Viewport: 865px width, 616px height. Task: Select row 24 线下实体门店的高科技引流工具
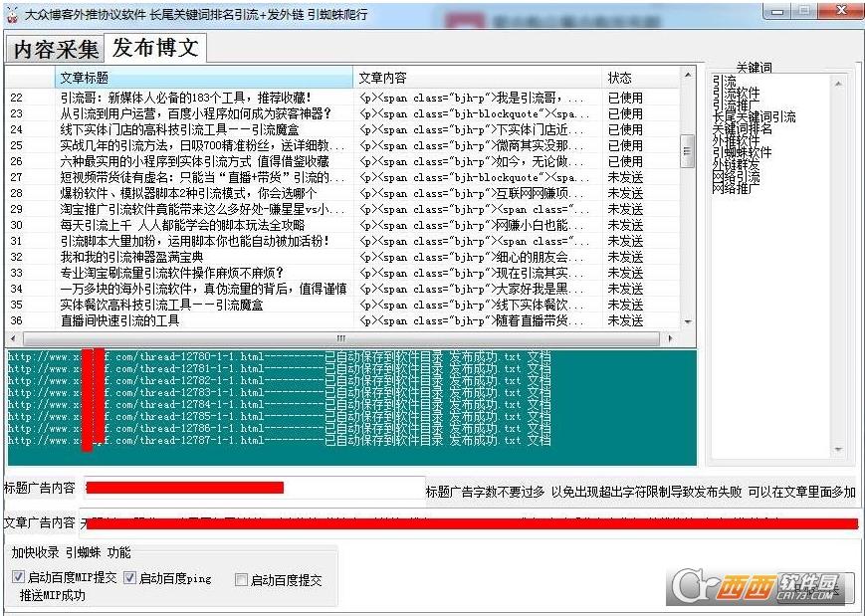click(x=342, y=129)
